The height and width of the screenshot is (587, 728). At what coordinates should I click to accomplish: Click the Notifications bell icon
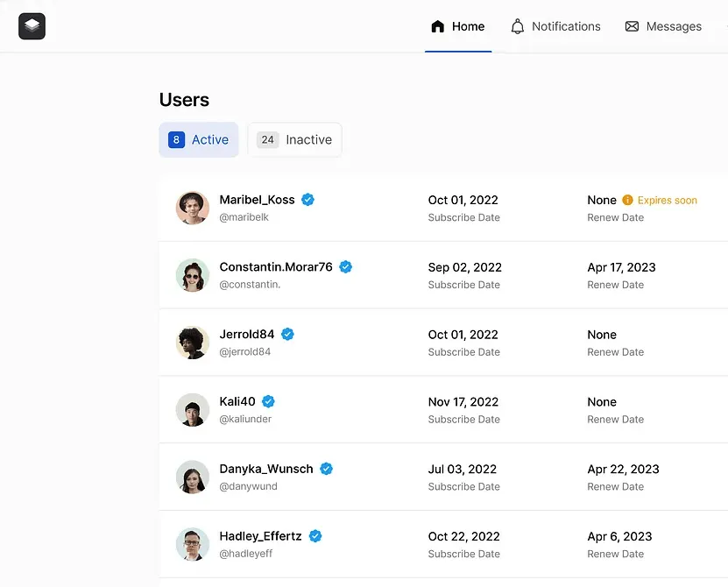517,26
